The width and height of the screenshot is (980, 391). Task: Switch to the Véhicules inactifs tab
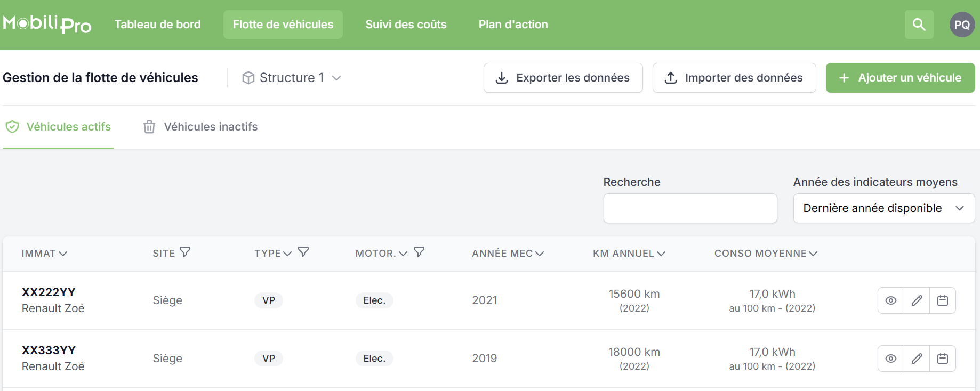tap(200, 127)
